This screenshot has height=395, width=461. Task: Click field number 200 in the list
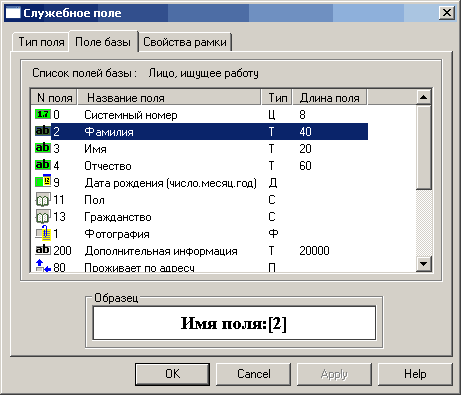coord(62,250)
